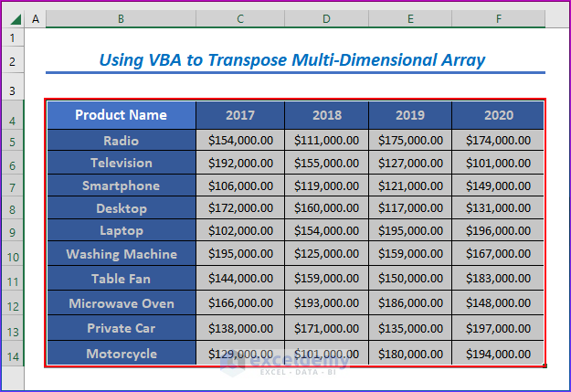Select row 14 header
The height and width of the screenshot is (392, 571).
[13, 354]
